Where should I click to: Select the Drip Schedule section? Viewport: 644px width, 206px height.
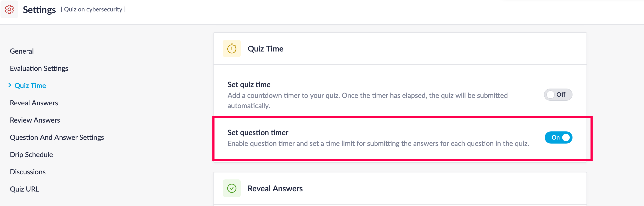pyautogui.click(x=31, y=155)
